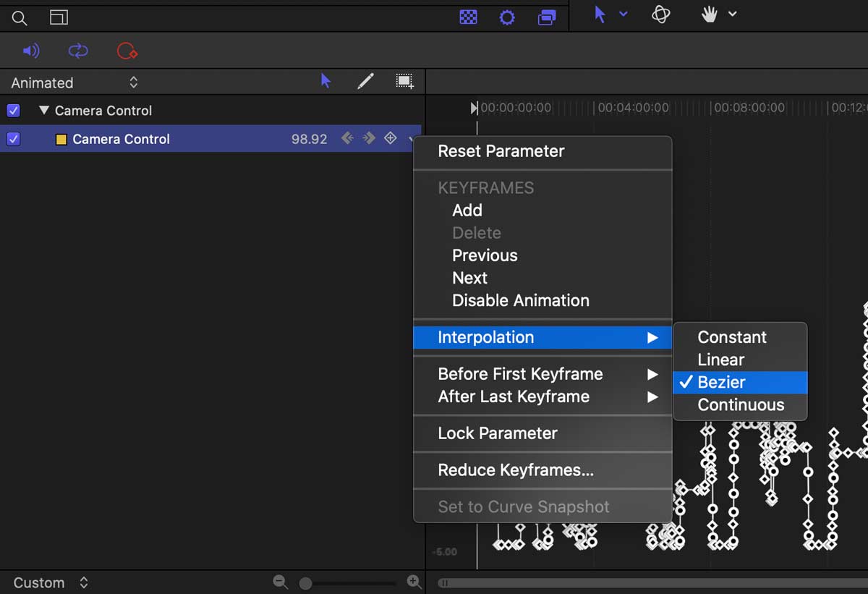Select the hand pan tool

[710, 14]
